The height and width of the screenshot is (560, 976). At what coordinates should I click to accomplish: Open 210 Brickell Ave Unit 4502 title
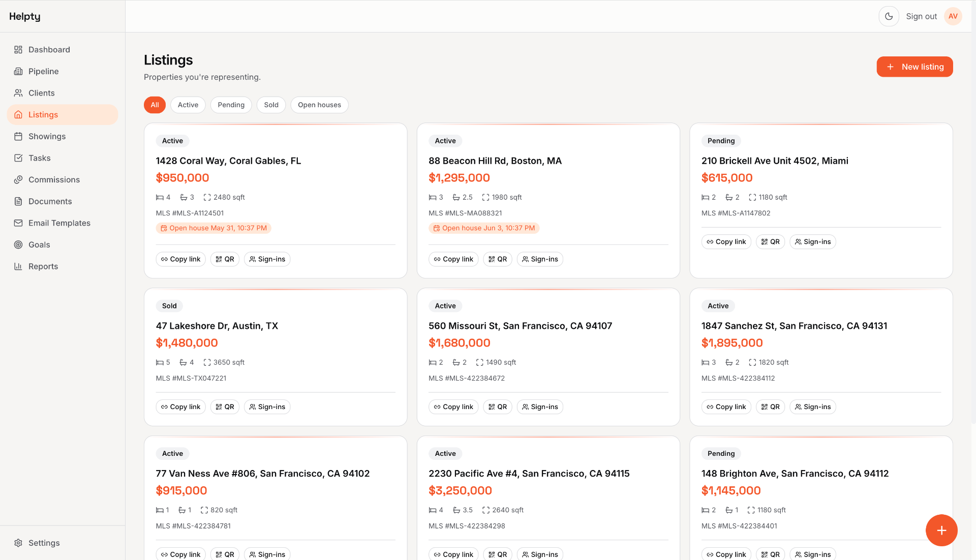click(x=775, y=161)
